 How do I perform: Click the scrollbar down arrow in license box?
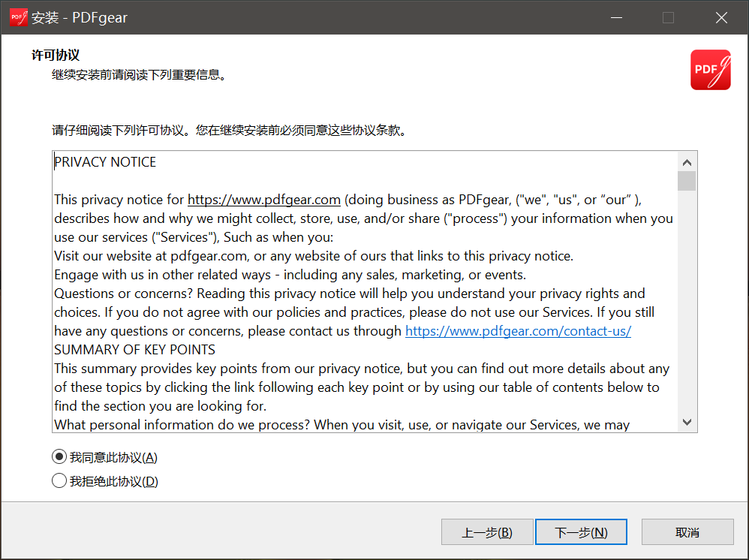click(687, 422)
